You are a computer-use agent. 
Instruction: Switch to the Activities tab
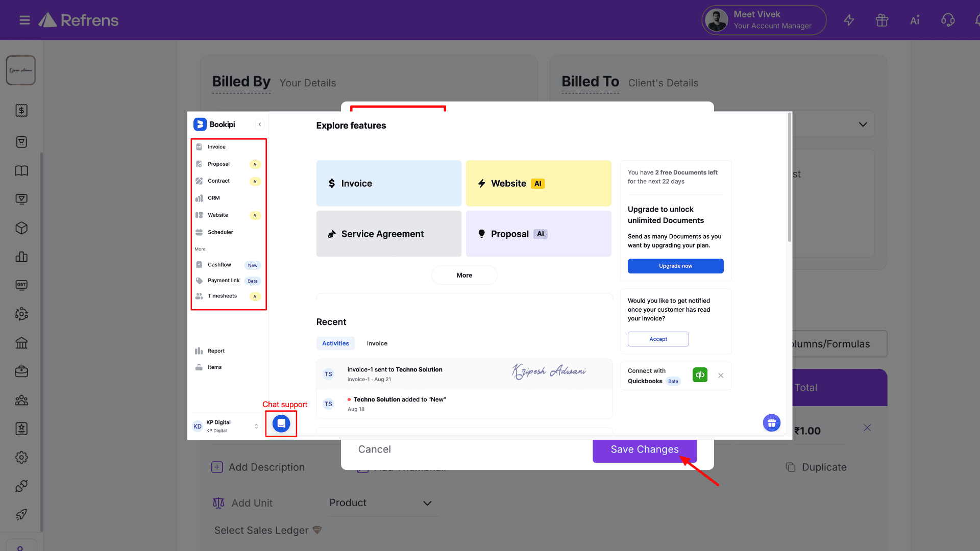(x=335, y=343)
